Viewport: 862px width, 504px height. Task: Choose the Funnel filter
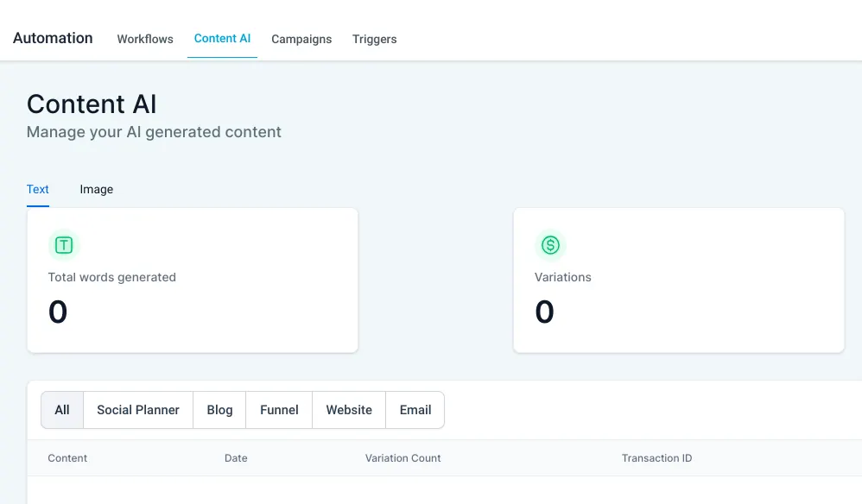pos(279,410)
